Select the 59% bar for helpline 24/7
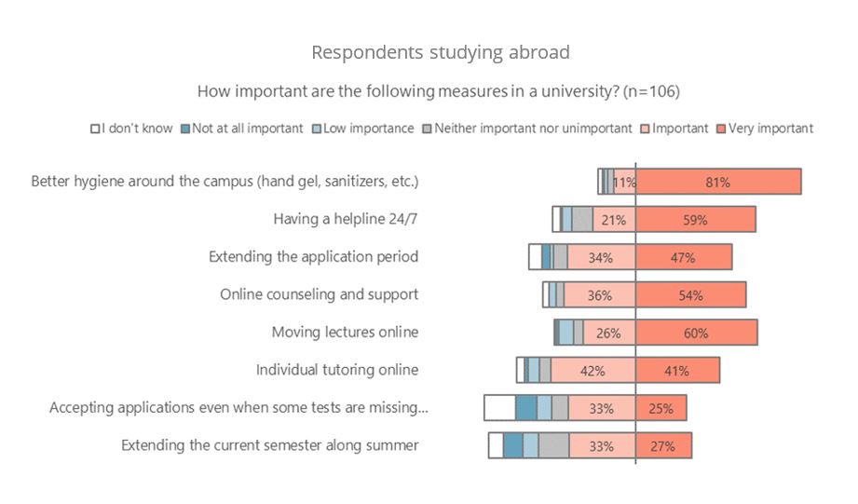The height and width of the screenshot is (504, 858). click(695, 220)
